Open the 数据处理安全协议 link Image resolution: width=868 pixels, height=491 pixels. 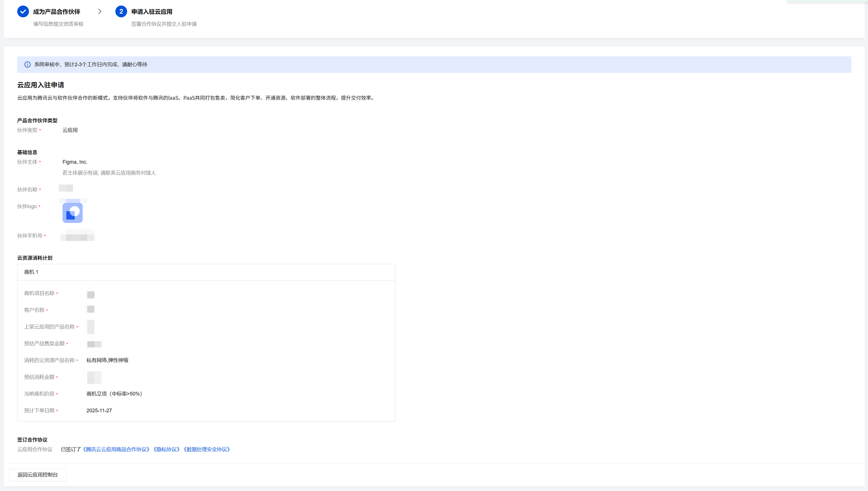pyautogui.click(x=207, y=449)
